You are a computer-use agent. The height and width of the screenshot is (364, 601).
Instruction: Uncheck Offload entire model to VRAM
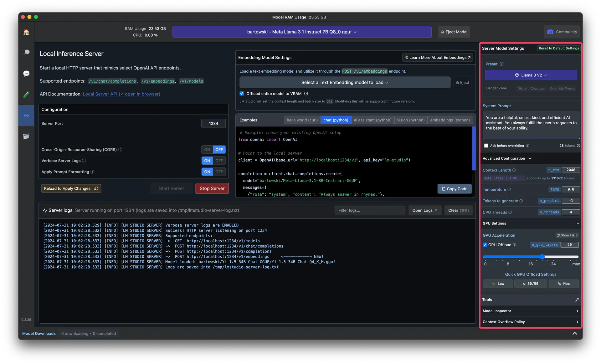tap(241, 94)
